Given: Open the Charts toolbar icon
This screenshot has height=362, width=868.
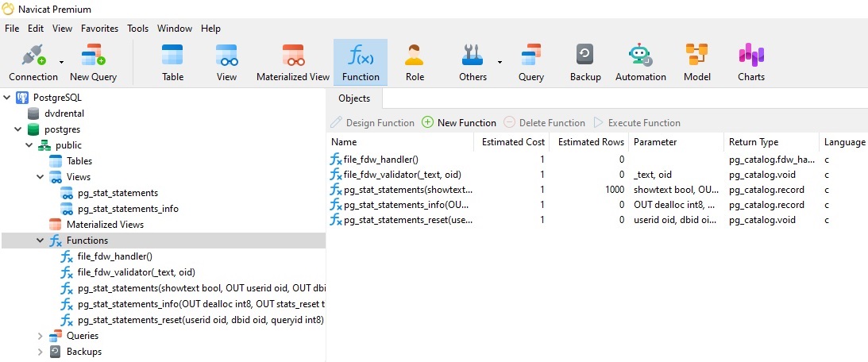Looking at the screenshot, I should [751, 62].
